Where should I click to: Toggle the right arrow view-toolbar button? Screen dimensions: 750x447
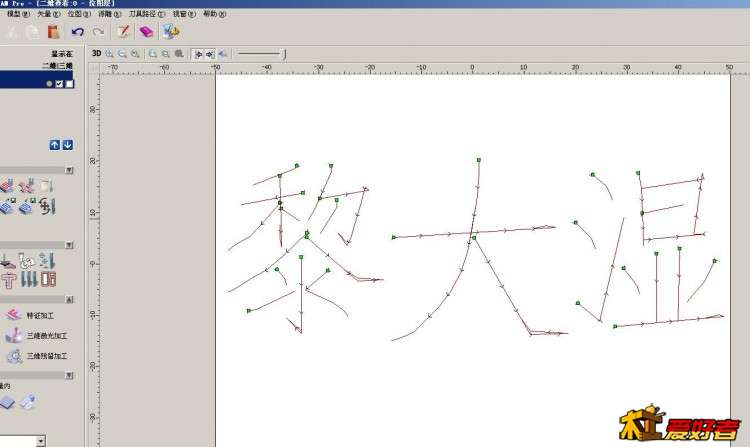[x=210, y=54]
